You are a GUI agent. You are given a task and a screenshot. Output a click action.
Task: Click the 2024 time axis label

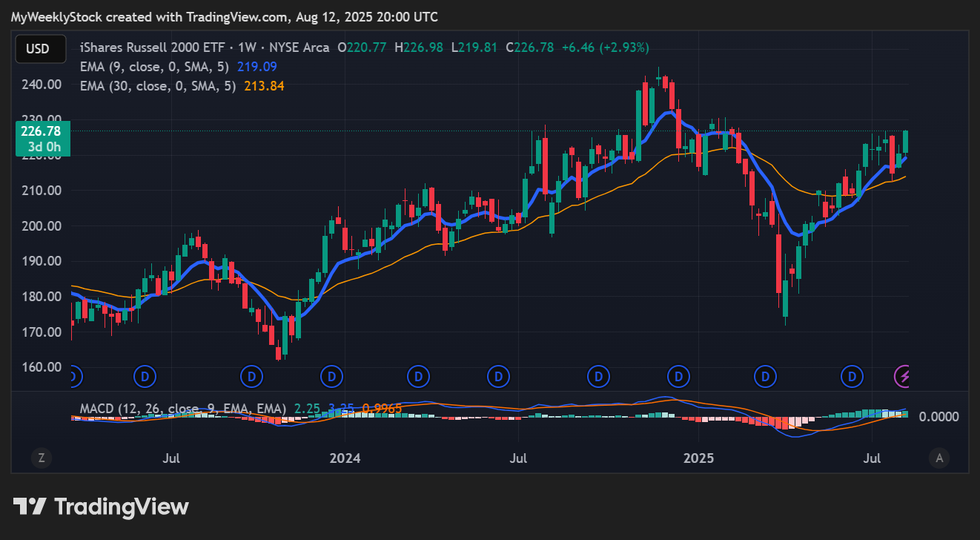click(x=345, y=458)
